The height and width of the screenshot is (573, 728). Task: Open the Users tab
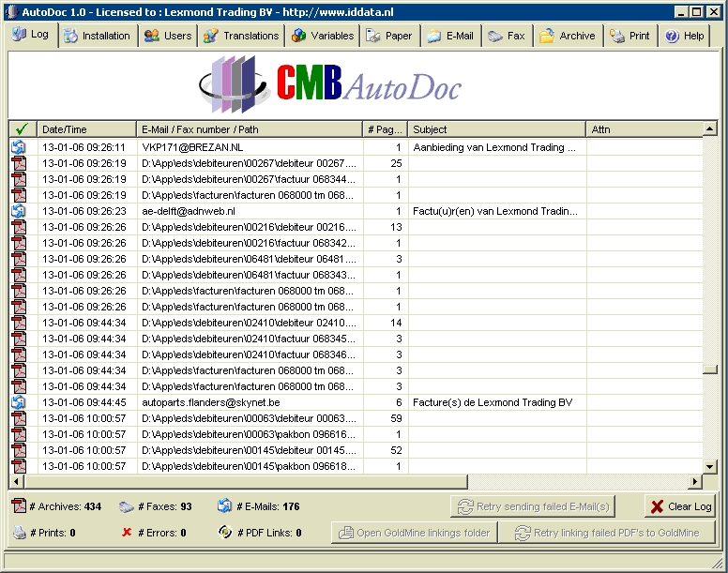coord(168,37)
